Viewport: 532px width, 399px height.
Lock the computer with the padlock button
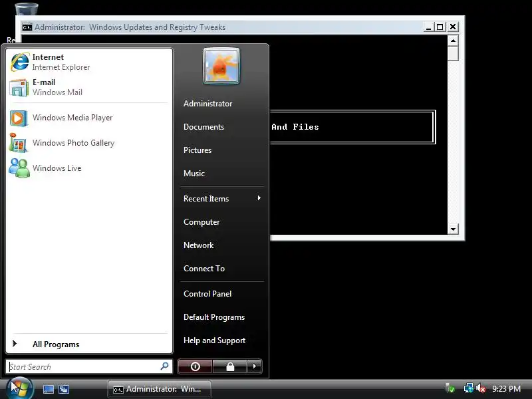pyautogui.click(x=230, y=366)
